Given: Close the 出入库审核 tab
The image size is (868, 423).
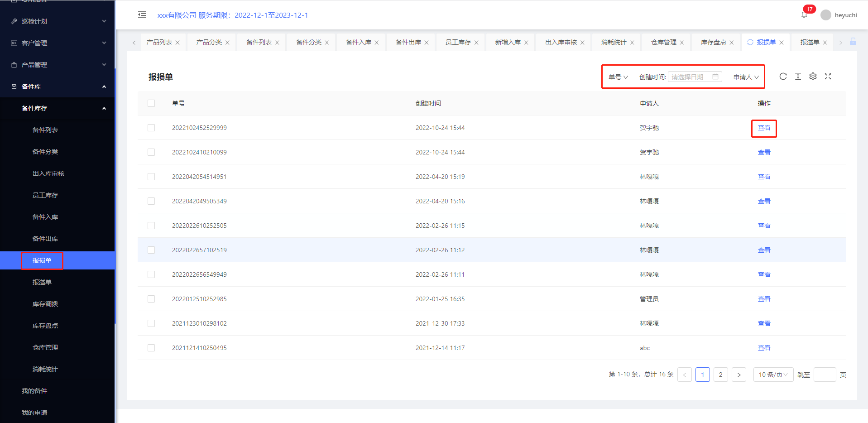Looking at the screenshot, I should [582, 43].
